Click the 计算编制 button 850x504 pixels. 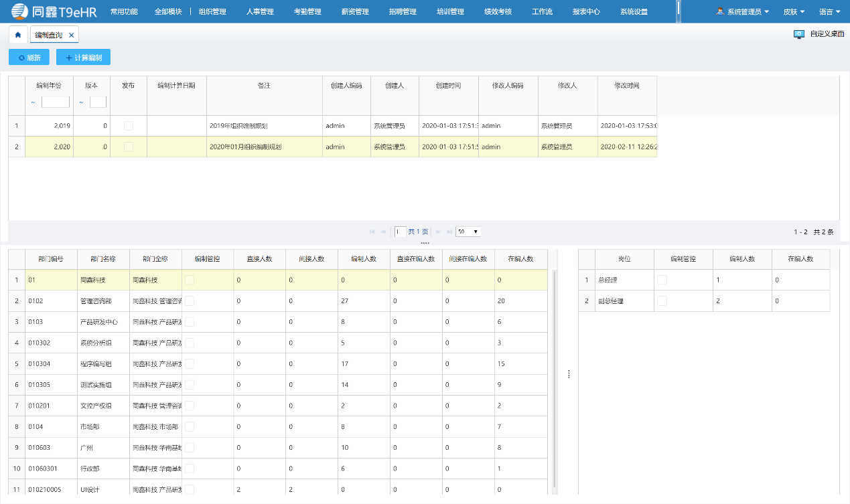[x=83, y=58]
